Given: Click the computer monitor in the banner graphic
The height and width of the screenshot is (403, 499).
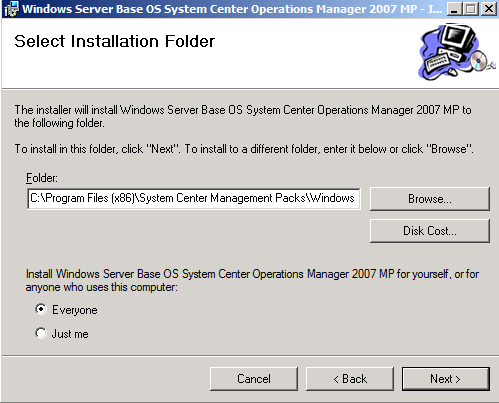Looking at the screenshot, I should (x=456, y=37).
